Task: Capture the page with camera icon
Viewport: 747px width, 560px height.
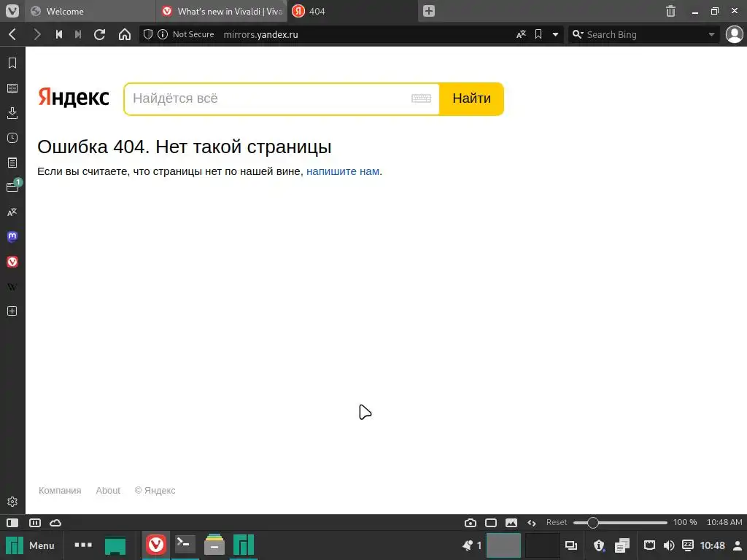Action: (471, 522)
